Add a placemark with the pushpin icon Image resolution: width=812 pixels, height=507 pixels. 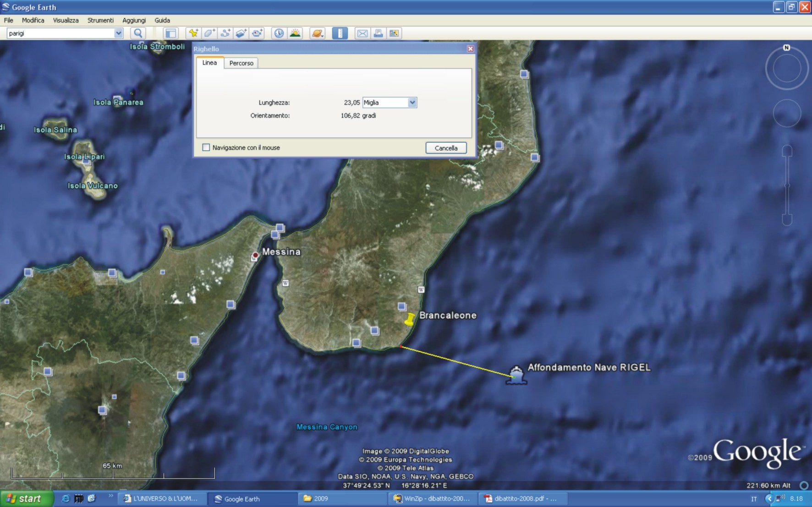click(x=193, y=33)
